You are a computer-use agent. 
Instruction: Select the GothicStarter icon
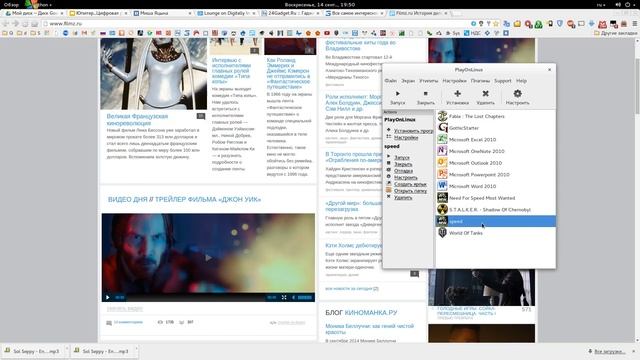tap(442, 128)
